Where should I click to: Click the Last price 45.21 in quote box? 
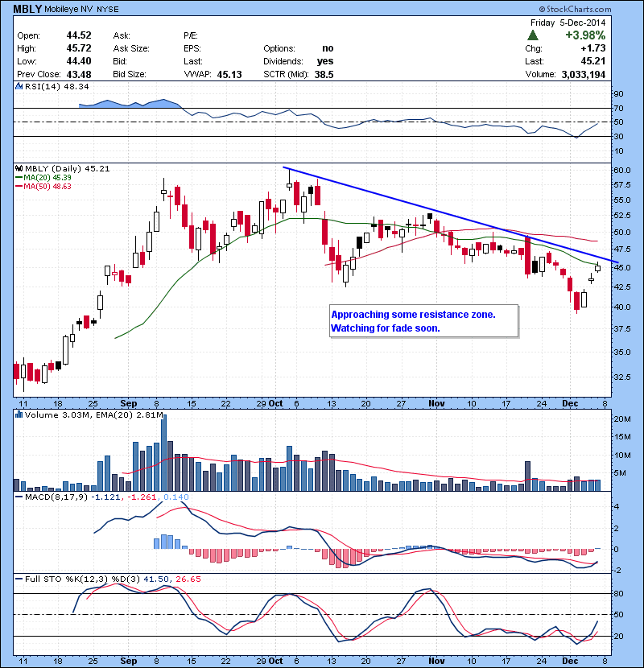(x=592, y=61)
